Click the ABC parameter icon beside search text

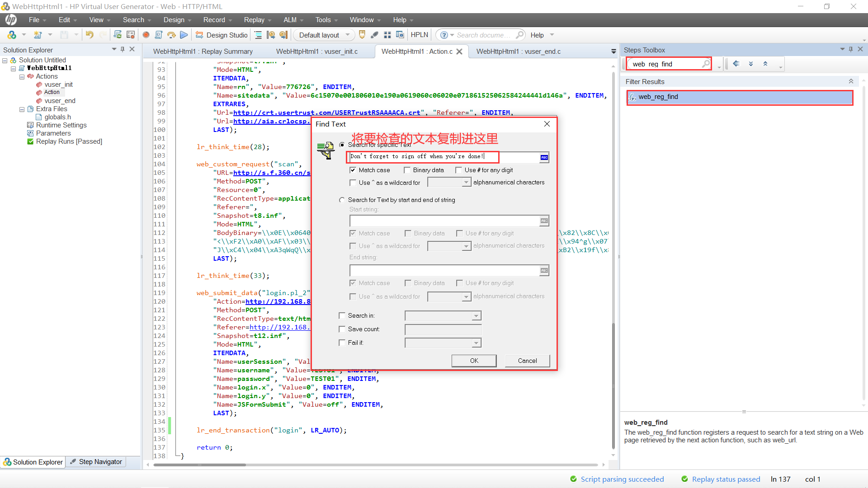(x=544, y=157)
